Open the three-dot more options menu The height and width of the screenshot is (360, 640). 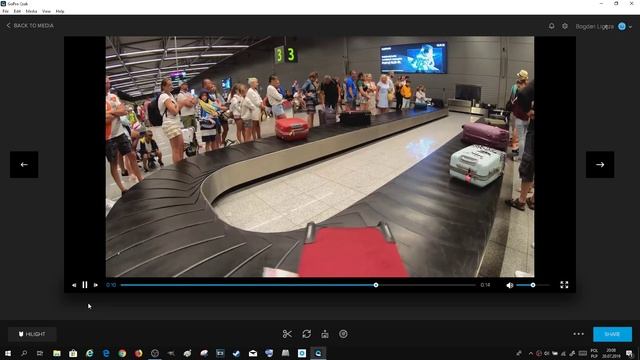point(578,334)
